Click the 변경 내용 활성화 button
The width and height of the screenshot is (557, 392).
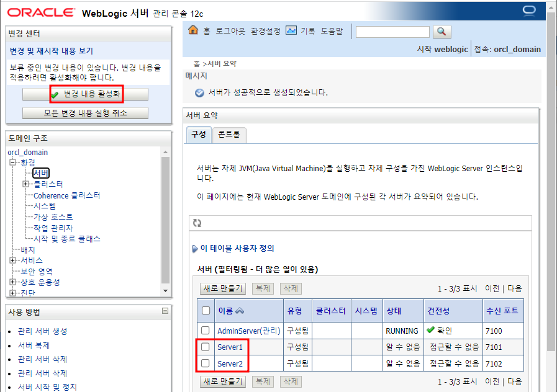(x=85, y=94)
